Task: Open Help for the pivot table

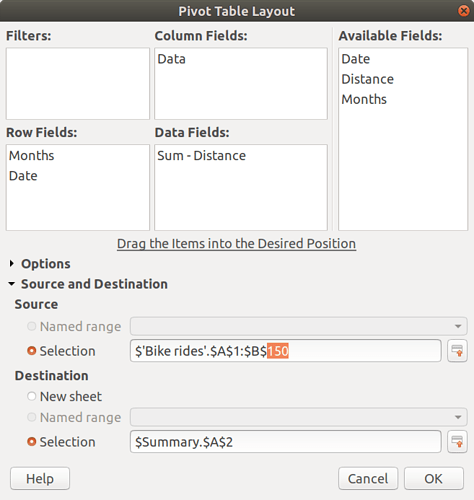Action: click(x=40, y=479)
